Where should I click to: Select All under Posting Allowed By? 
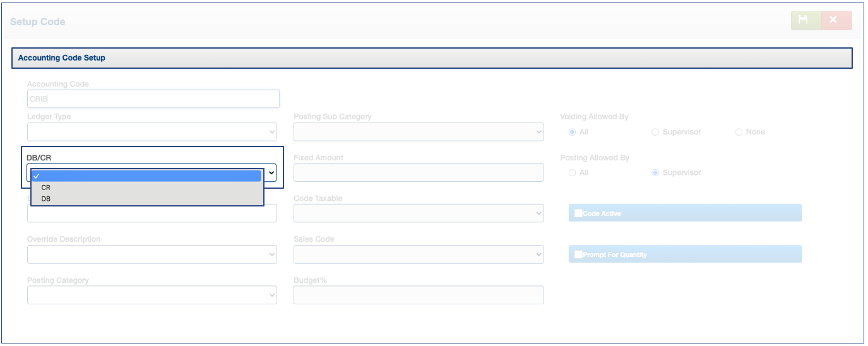(x=572, y=172)
